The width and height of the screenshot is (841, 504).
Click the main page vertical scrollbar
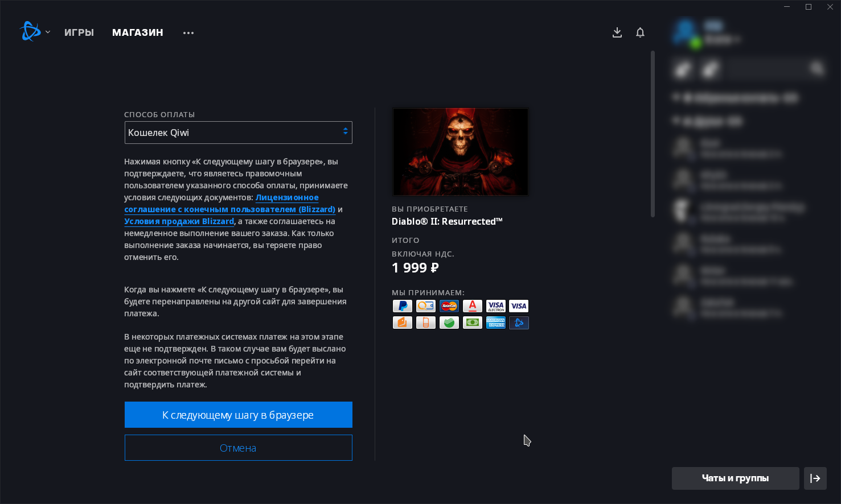point(653,134)
